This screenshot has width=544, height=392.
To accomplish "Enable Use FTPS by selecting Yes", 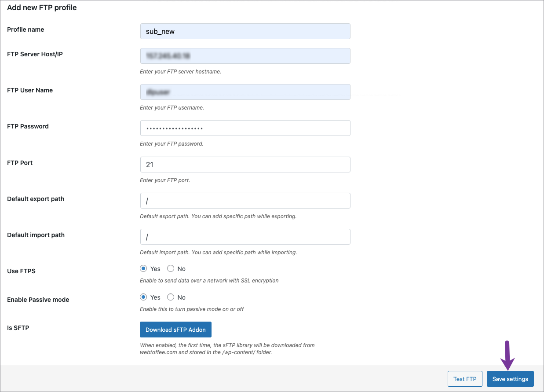I will (143, 268).
